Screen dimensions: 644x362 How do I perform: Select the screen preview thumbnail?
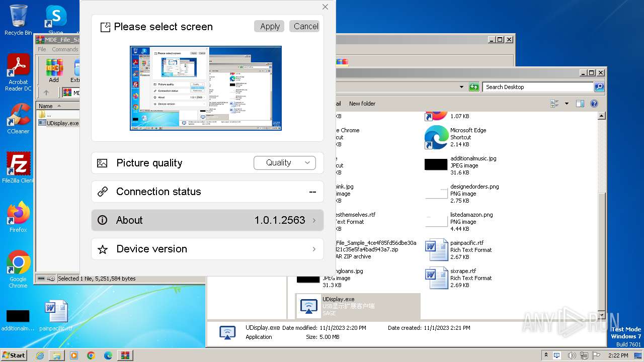tap(206, 88)
